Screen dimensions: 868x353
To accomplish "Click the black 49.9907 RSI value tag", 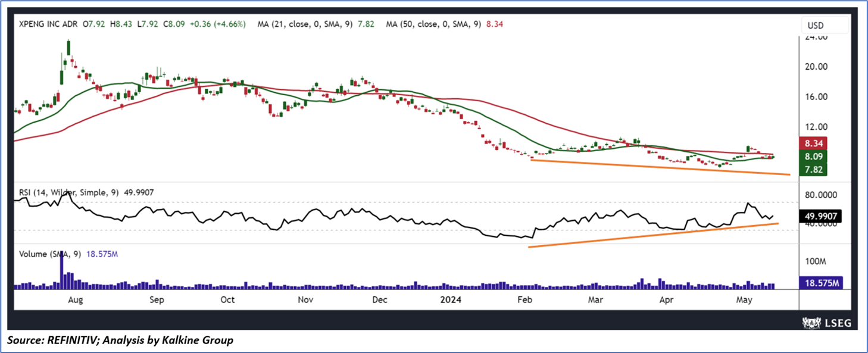I will [x=820, y=218].
